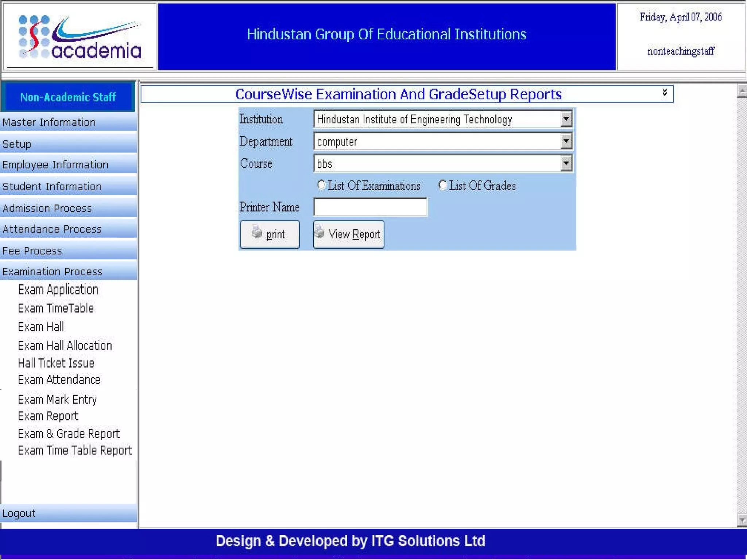Open Exam & Grade Report link
Viewport: 747px width, 560px height.
coord(69,433)
